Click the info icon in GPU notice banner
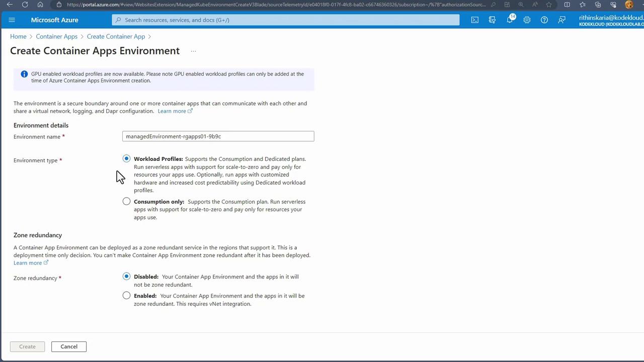Viewport: 644px width, 362px height. click(x=24, y=74)
